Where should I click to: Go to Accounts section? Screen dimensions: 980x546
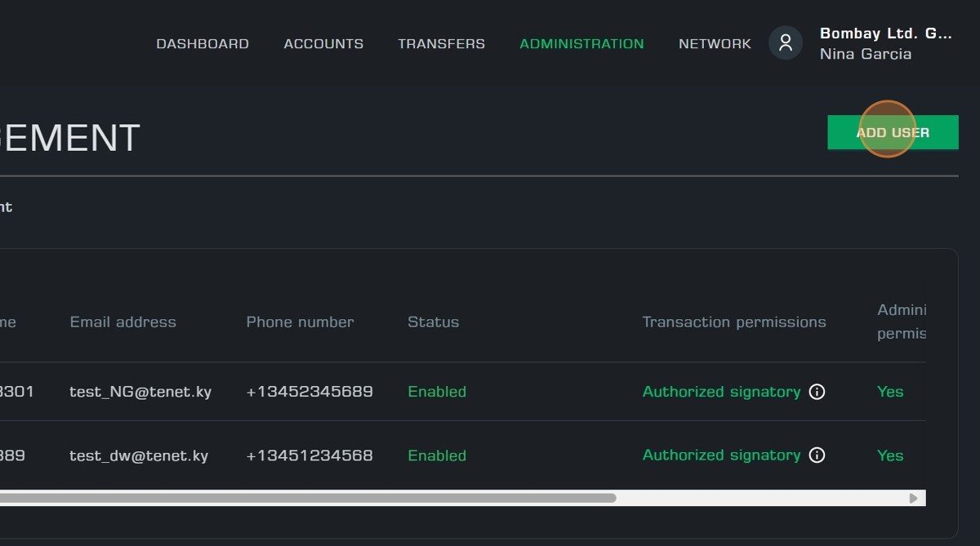pyautogui.click(x=323, y=44)
